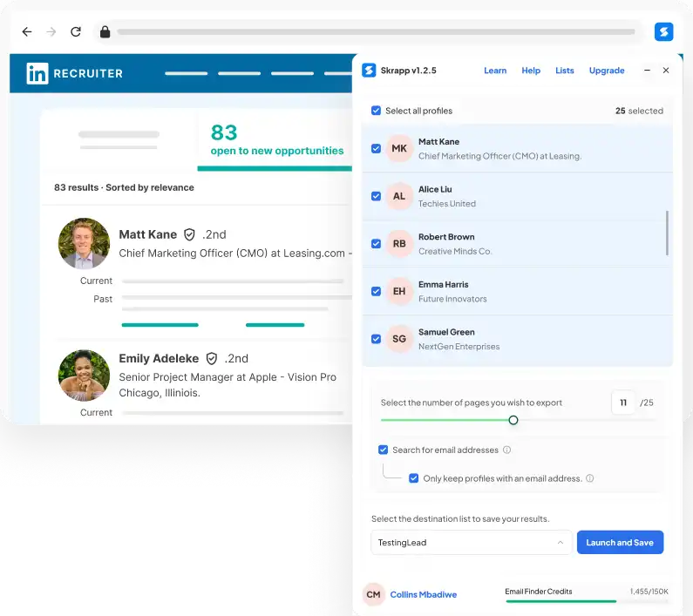Click the info icon beside Only keep profiles
Screen dimensions: 693x616
(590, 478)
